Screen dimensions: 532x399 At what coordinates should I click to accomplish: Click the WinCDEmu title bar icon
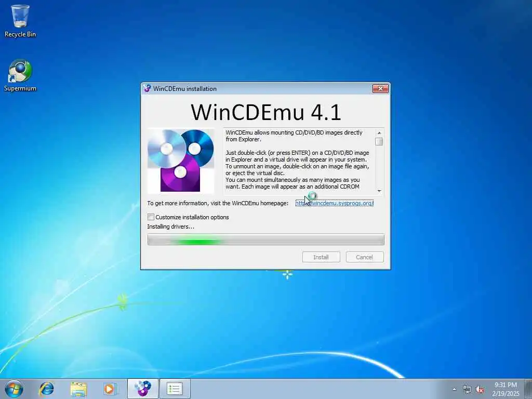pyautogui.click(x=147, y=88)
